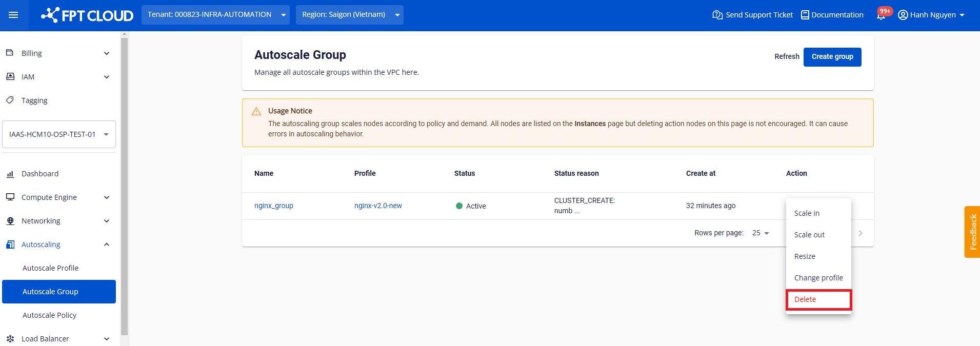Click the FPT Cloud logo
Image resolution: width=980 pixels, height=346 pixels.
[x=87, y=15]
